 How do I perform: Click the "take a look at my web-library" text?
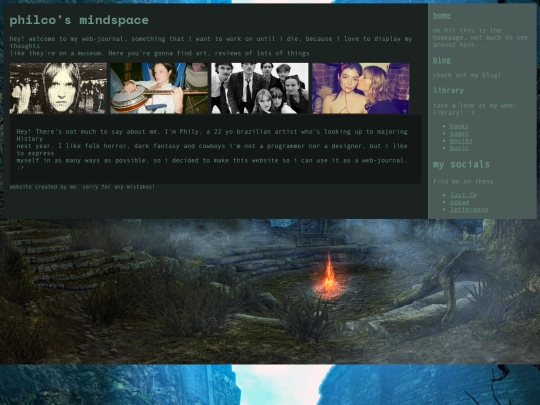point(475,109)
